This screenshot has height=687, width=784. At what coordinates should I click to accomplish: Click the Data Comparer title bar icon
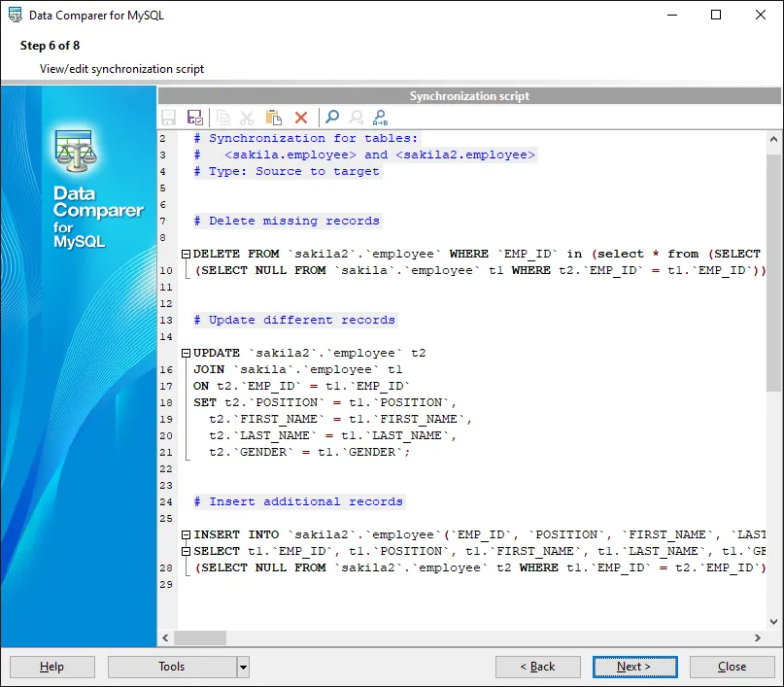coord(16,15)
